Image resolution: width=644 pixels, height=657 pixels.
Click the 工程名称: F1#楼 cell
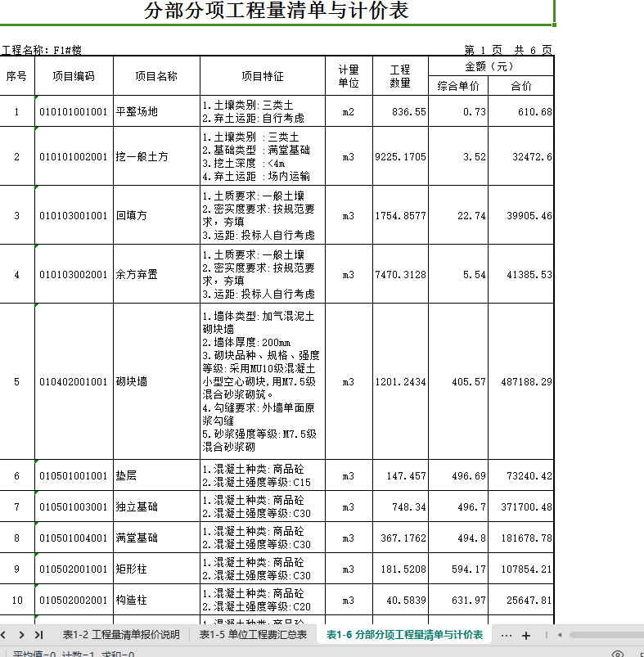click(42, 50)
